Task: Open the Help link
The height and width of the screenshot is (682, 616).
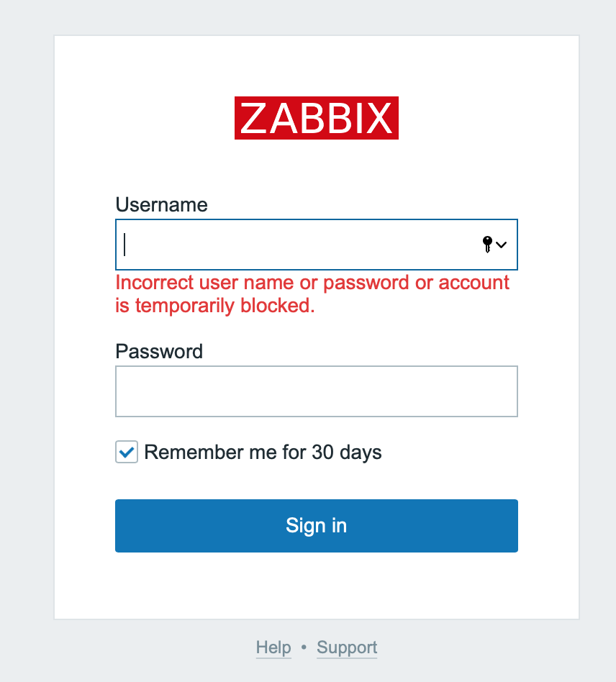Action: click(x=273, y=647)
